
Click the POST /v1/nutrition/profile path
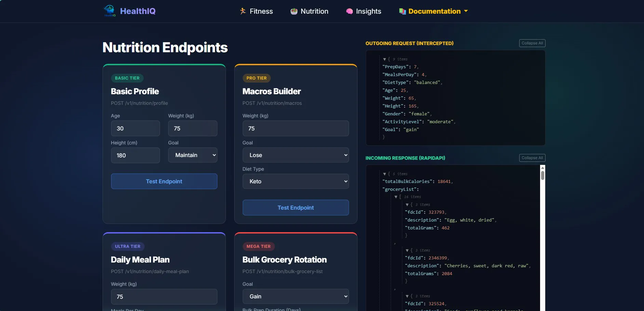139,103
